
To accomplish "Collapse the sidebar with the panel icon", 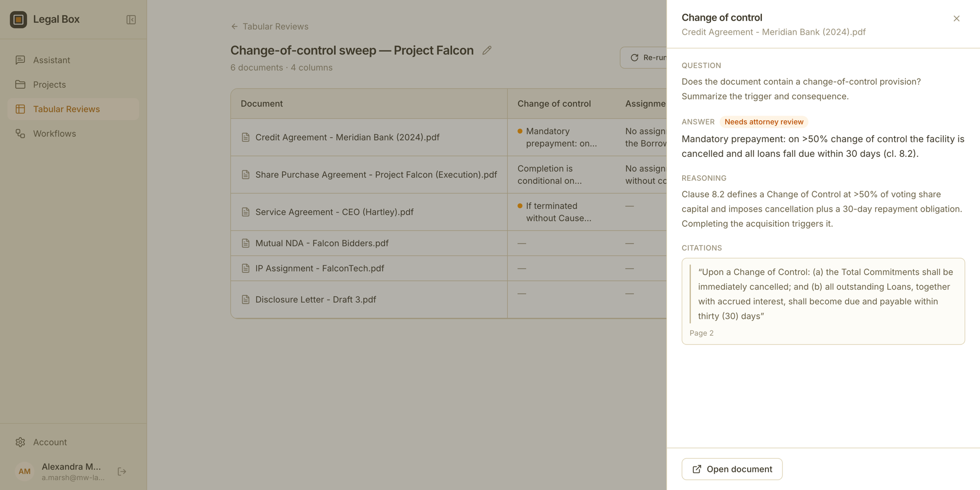I will pyautogui.click(x=131, y=20).
